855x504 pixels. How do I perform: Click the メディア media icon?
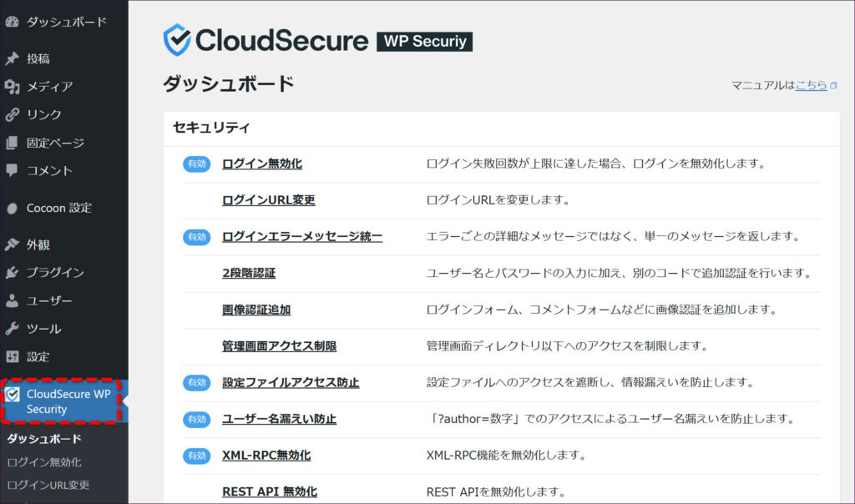(x=12, y=87)
